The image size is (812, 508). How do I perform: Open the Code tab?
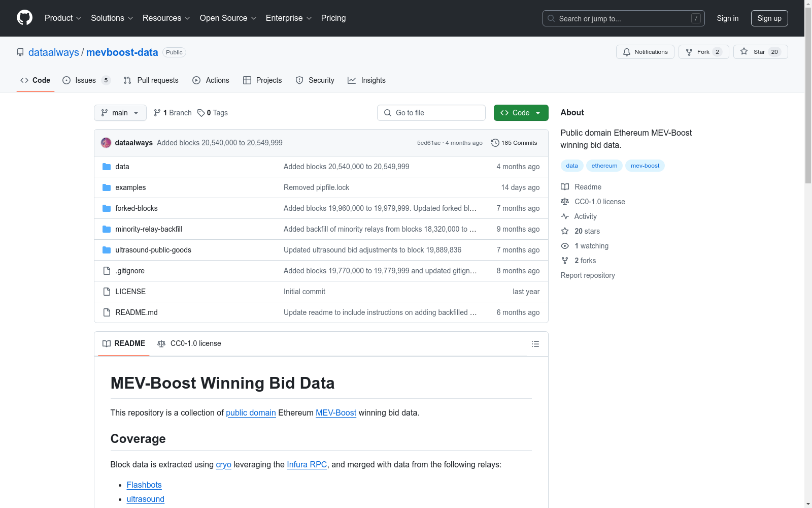tap(36, 80)
